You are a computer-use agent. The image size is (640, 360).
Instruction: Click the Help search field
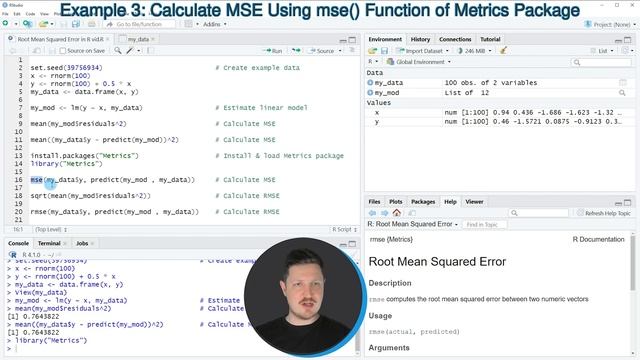[538, 213]
